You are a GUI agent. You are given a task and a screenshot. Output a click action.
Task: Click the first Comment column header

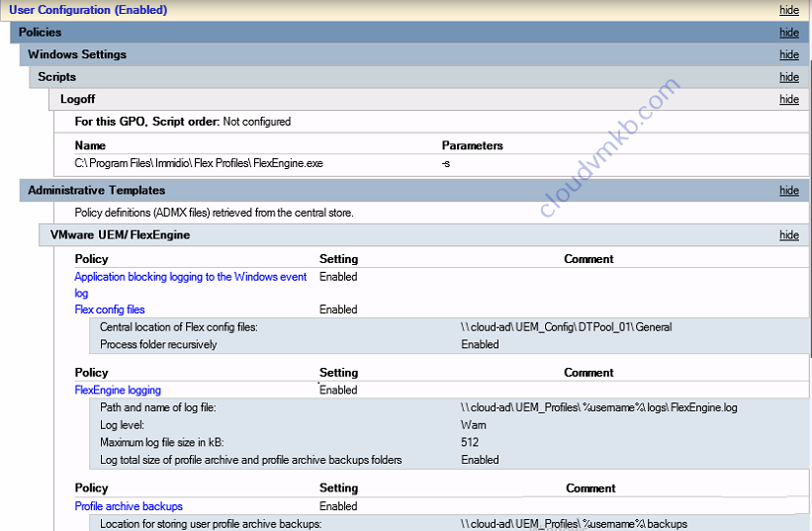(x=588, y=259)
